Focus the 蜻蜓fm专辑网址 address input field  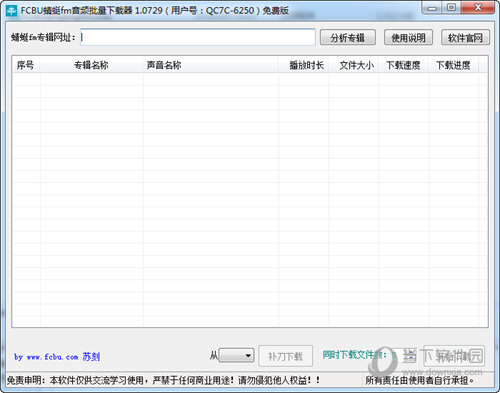198,37
